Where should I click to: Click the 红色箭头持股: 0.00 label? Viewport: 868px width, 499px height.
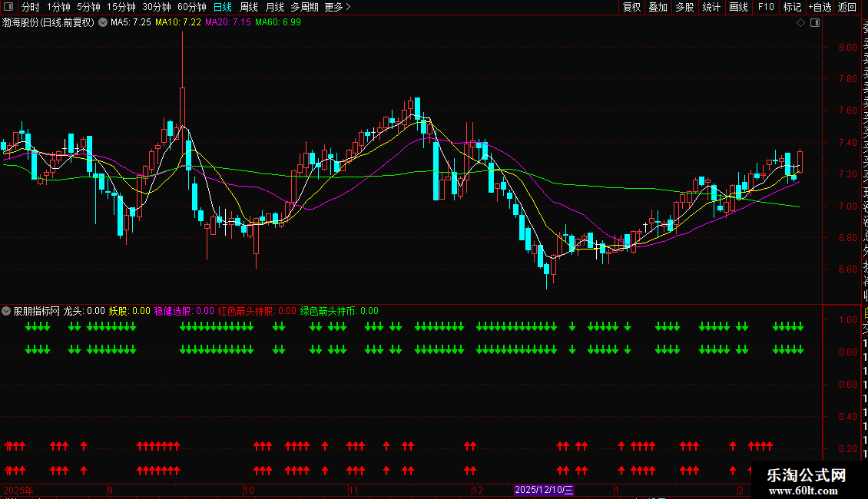pyautogui.click(x=257, y=311)
